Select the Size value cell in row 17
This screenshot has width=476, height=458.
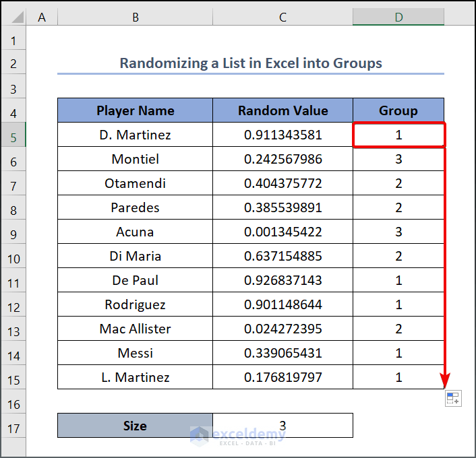tap(282, 426)
